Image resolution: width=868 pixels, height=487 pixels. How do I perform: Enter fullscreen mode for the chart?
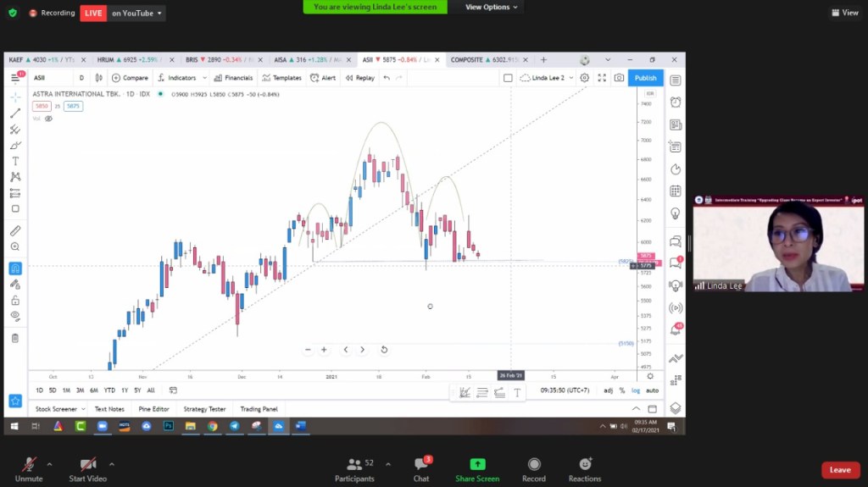602,78
